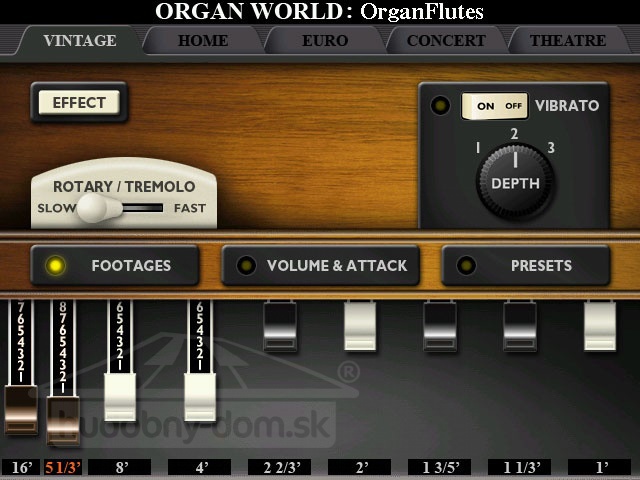Open the PRESETS page
640x480 pixels.
point(526,266)
